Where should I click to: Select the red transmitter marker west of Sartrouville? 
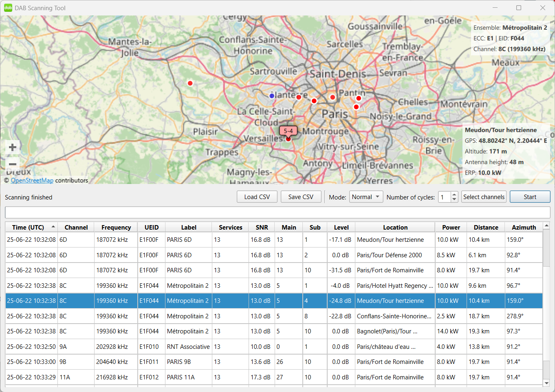(x=190, y=83)
